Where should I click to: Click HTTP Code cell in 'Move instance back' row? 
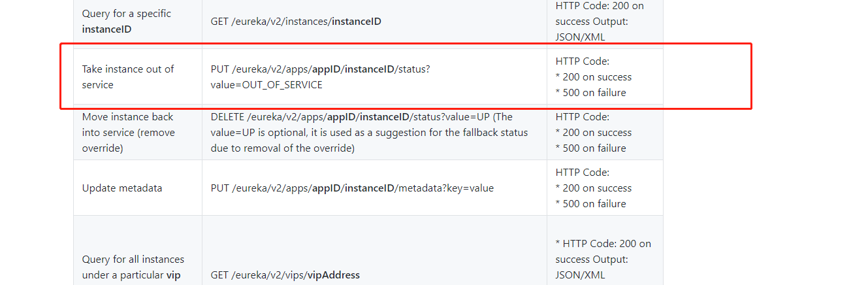pos(605,132)
